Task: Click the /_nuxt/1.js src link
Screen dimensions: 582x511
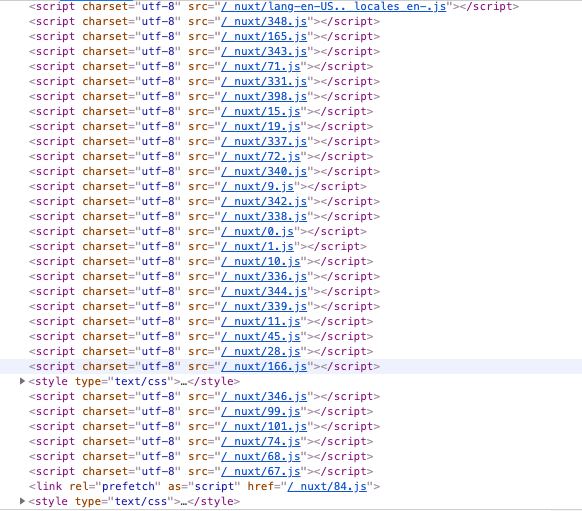Action: click(258, 246)
